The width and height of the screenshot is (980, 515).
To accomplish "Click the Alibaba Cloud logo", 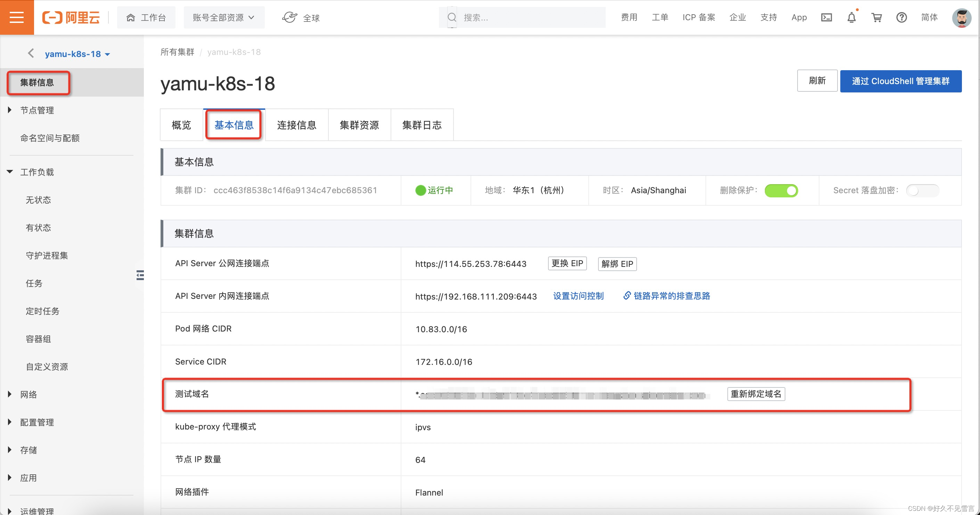I will coord(71,17).
